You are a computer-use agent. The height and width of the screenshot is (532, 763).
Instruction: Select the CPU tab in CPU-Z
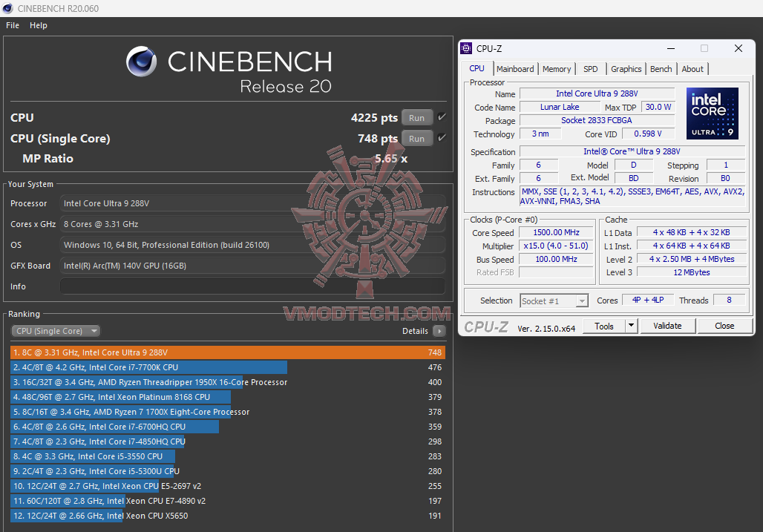[x=477, y=68]
